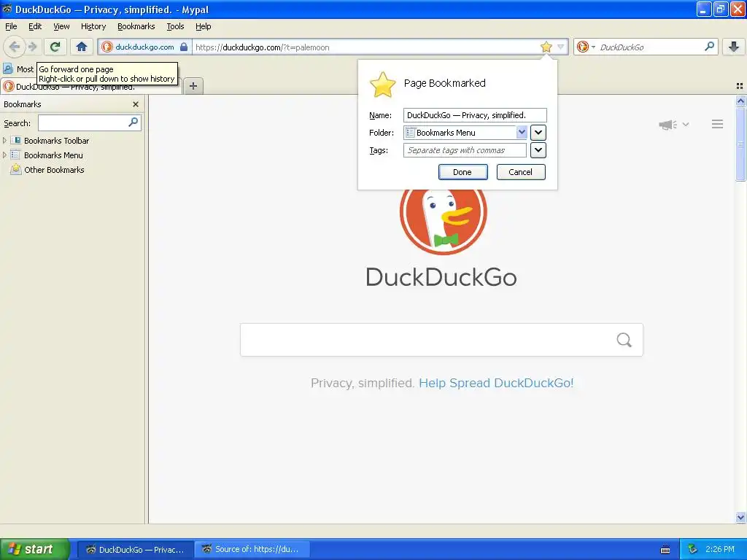Switch to Source of taskbar window

(x=252, y=550)
